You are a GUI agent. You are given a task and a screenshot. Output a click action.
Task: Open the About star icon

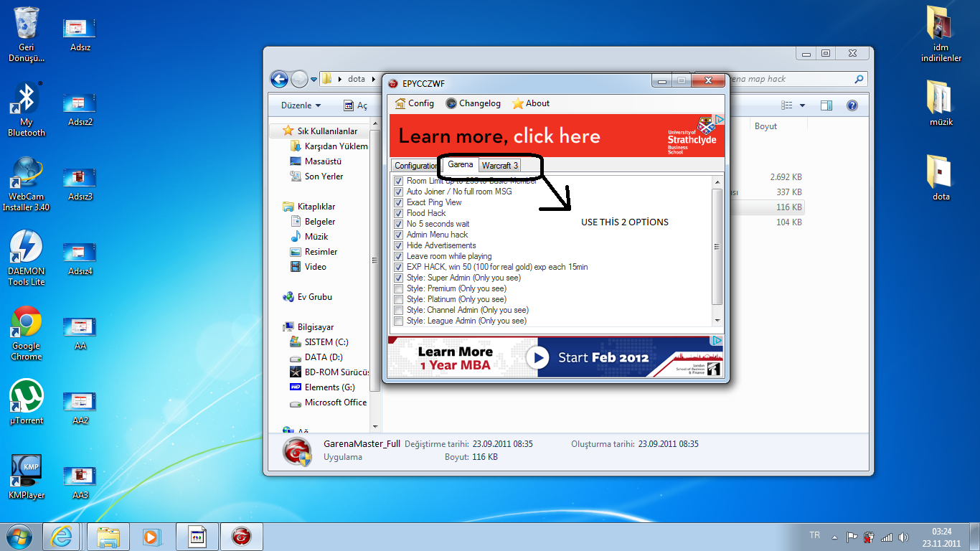click(518, 103)
